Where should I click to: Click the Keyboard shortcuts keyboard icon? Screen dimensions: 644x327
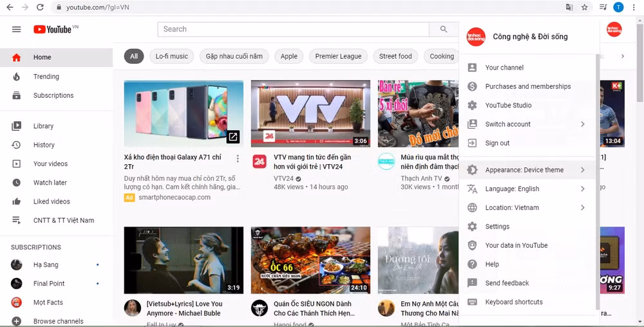[472, 302]
